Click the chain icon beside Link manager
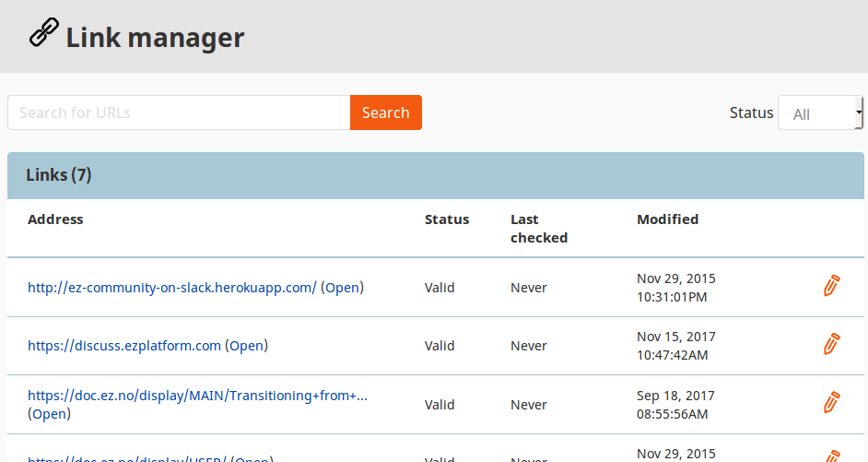 pyautogui.click(x=43, y=34)
